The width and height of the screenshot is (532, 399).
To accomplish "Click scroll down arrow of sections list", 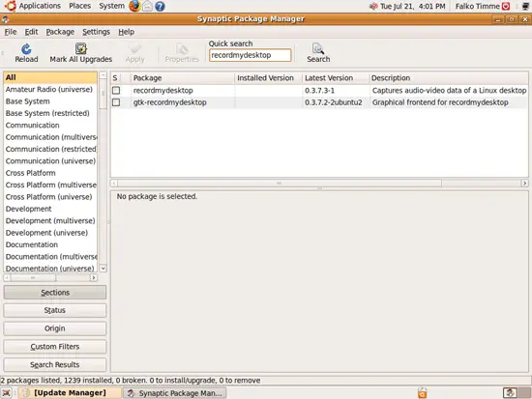I will click(x=103, y=269).
